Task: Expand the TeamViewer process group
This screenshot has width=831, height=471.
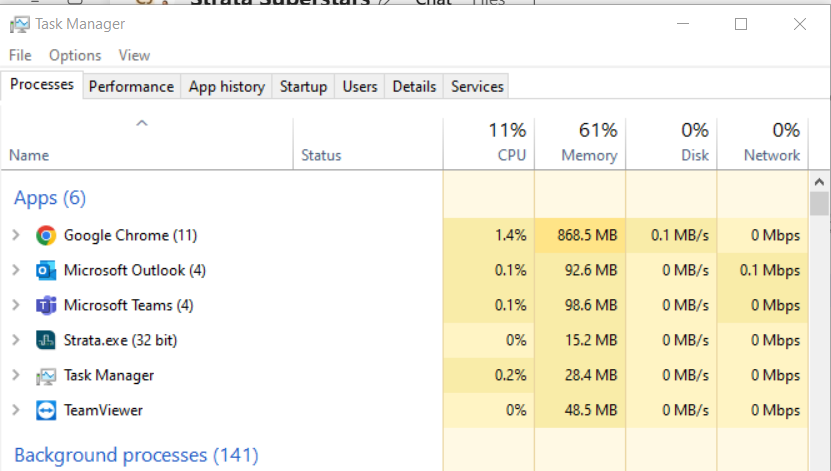Action: [x=16, y=411]
